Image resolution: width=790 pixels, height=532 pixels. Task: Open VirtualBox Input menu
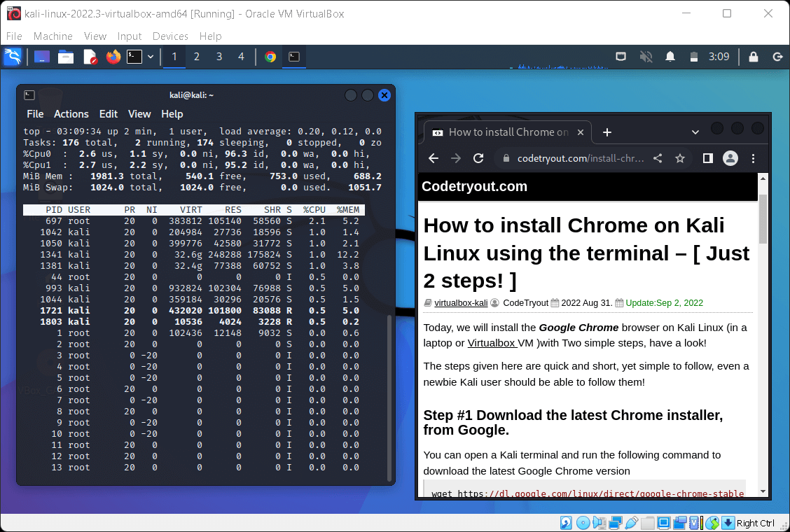pos(130,36)
